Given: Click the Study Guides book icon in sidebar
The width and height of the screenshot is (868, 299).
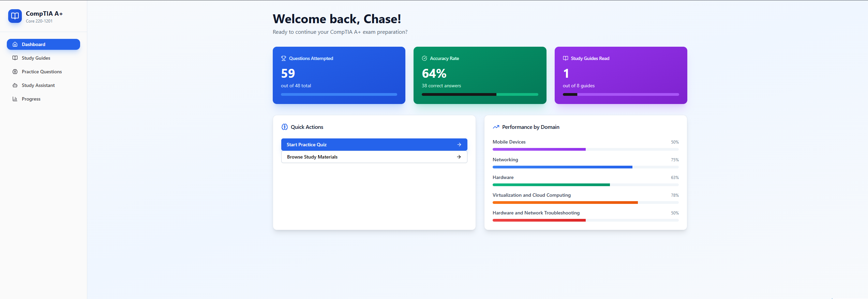Looking at the screenshot, I should [x=15, y=58].
